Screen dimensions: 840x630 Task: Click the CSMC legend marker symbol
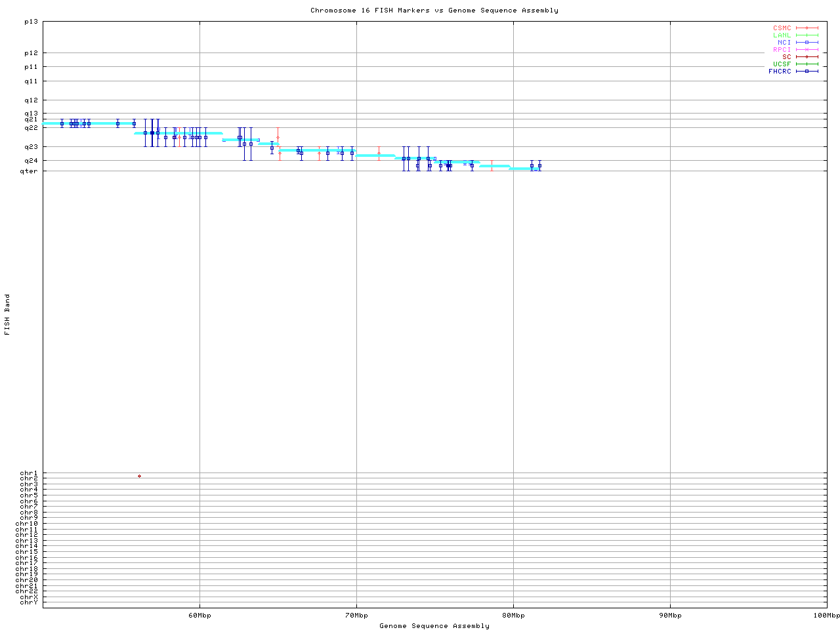807,28
